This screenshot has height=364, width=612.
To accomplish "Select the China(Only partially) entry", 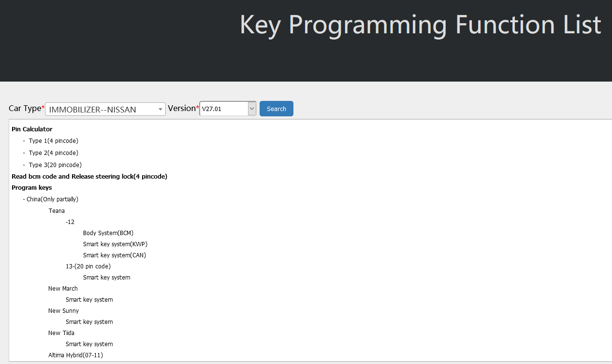I will coord(52,199).
